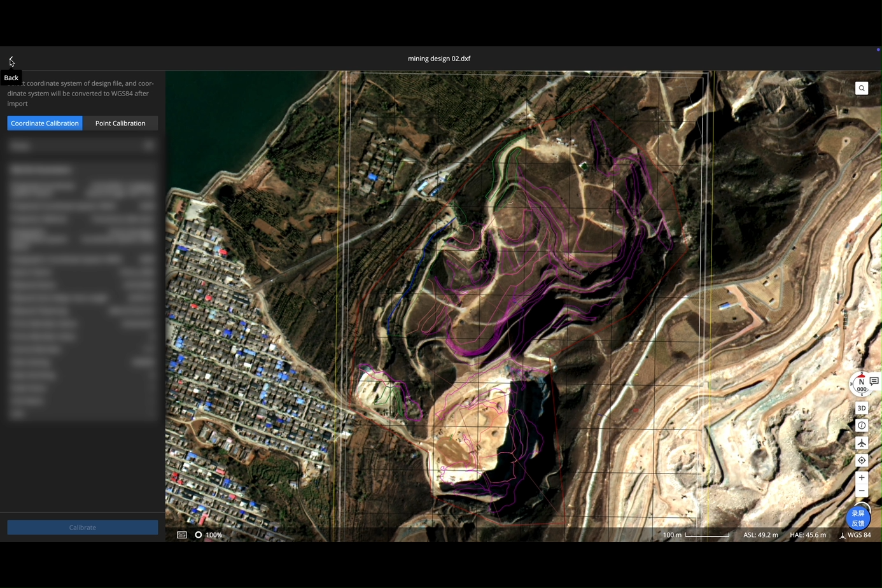Open the map search tool

(862, 88)
